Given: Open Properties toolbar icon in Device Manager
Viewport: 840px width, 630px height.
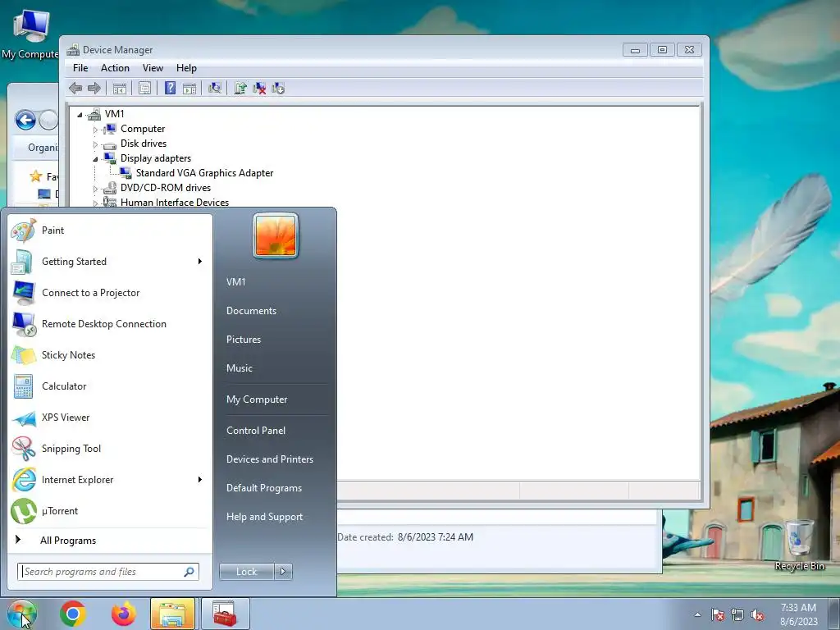Looking at the screenshot, I should (x=144, y=89).
